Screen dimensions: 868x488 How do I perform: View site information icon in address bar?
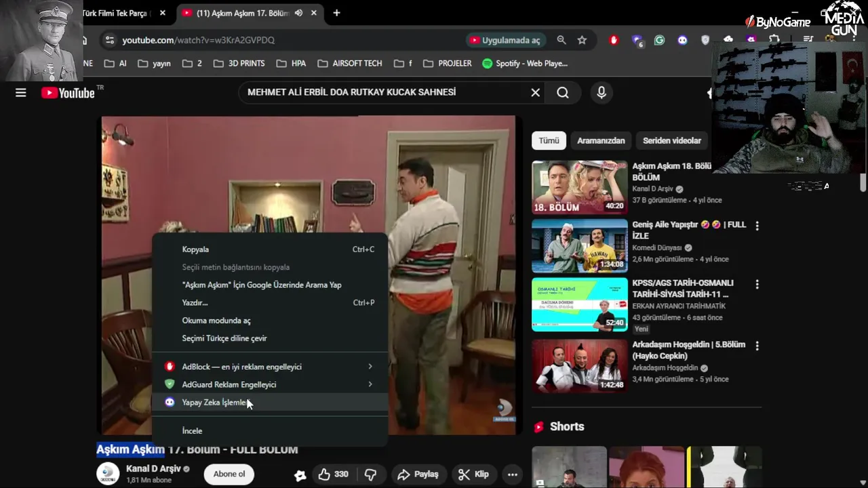(x=109, y=40)
